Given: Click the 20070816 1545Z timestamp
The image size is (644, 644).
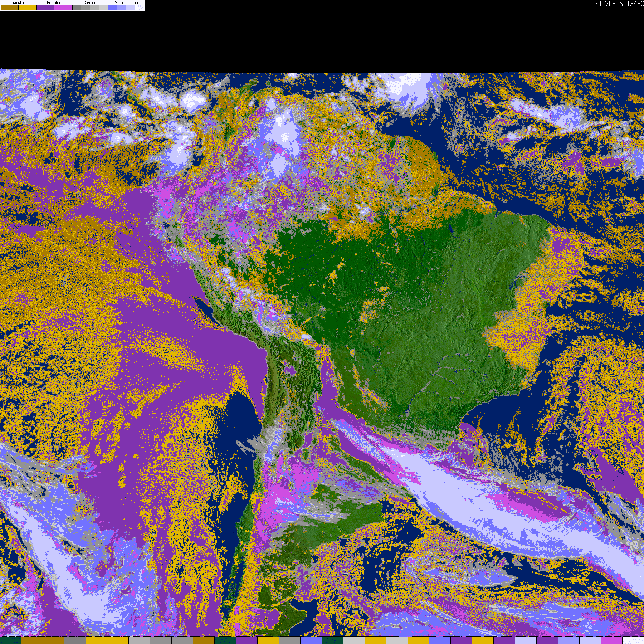Looking at the screenshot, I should coord(619,4).
